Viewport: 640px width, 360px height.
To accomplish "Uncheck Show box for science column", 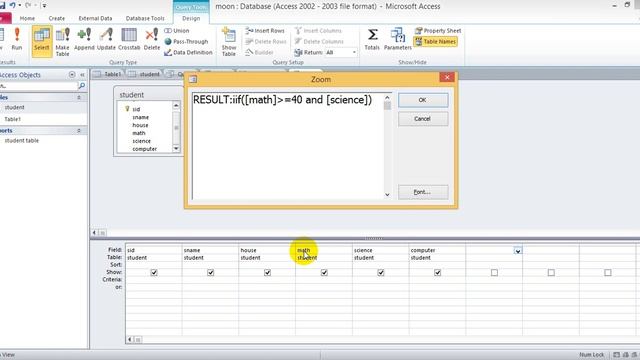I will click(381, 272).
